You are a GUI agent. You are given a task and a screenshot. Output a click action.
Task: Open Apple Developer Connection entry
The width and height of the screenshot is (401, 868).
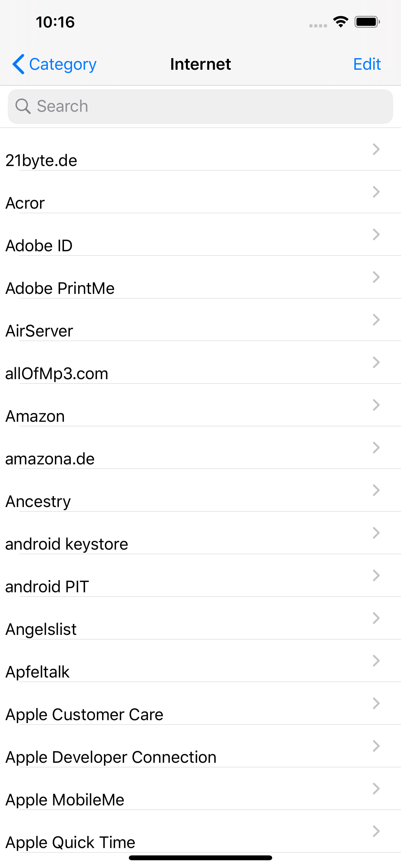tap(200, 746)
